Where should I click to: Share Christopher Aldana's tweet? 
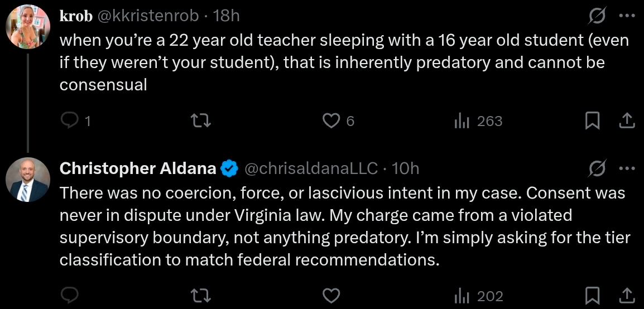[626, 295]
